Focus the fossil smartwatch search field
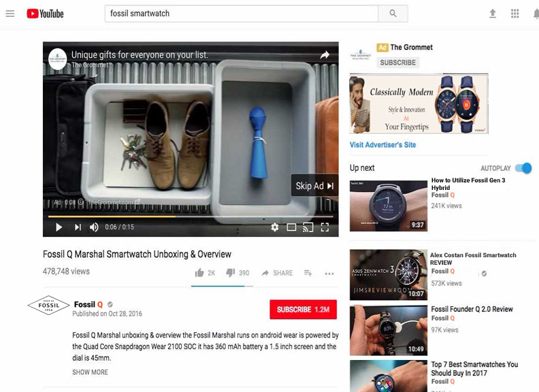The image size is (539, 392). 242,14
